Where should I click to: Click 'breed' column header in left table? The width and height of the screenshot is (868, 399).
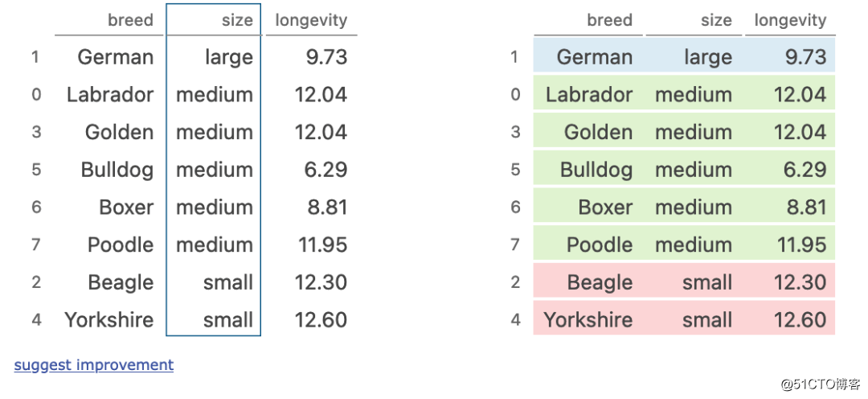pos(130,21)
